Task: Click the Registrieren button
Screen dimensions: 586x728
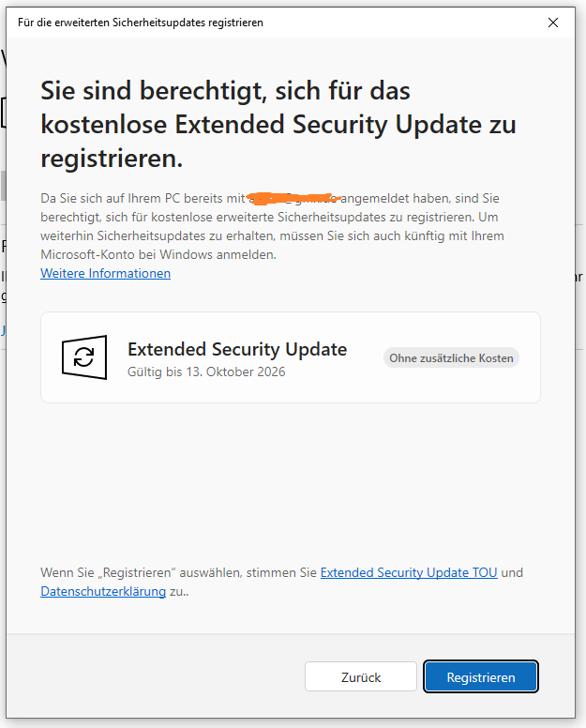Action: point(481,677)
